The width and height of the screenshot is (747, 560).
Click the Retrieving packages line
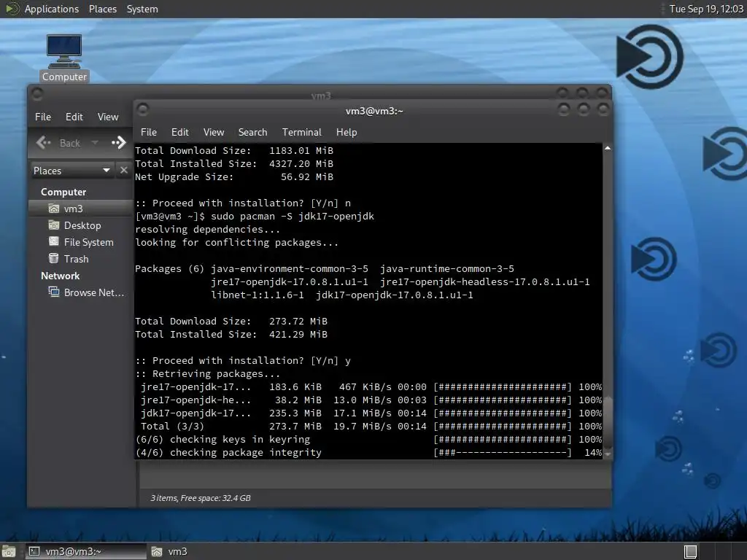[208, 374]
